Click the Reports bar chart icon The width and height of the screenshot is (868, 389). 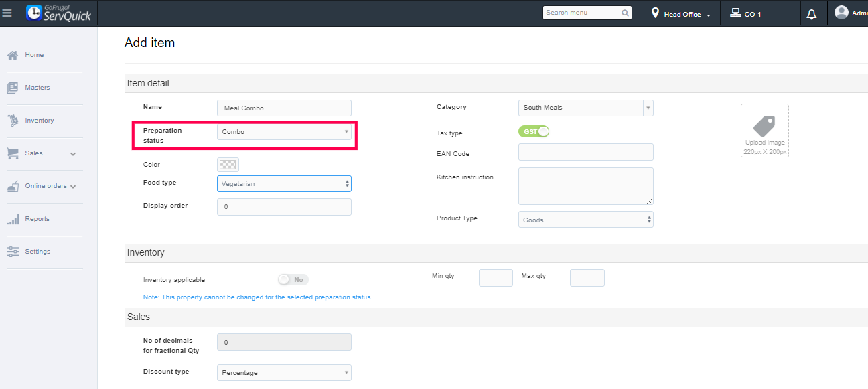tap(13, 219)
